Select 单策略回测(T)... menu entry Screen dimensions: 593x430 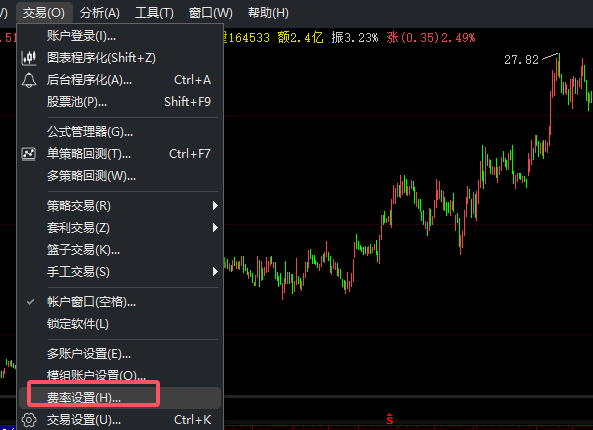pos(119,154)
